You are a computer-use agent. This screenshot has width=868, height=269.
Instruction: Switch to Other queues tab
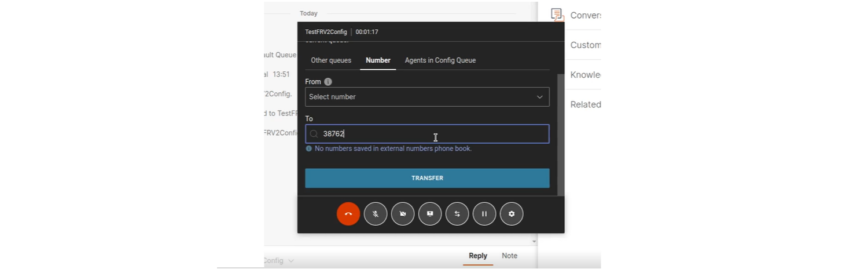point(331,60)
